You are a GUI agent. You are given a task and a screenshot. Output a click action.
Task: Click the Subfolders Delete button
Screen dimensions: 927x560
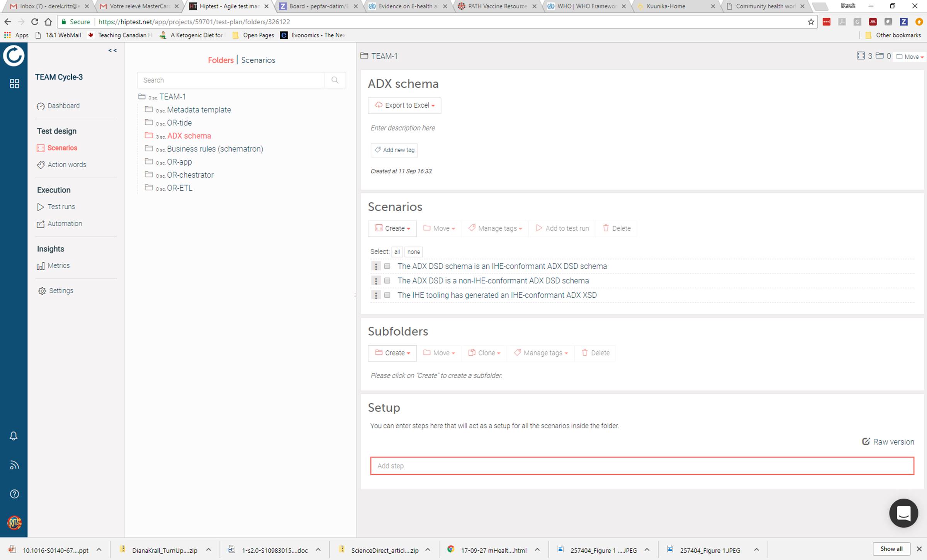tap(596, 353)
